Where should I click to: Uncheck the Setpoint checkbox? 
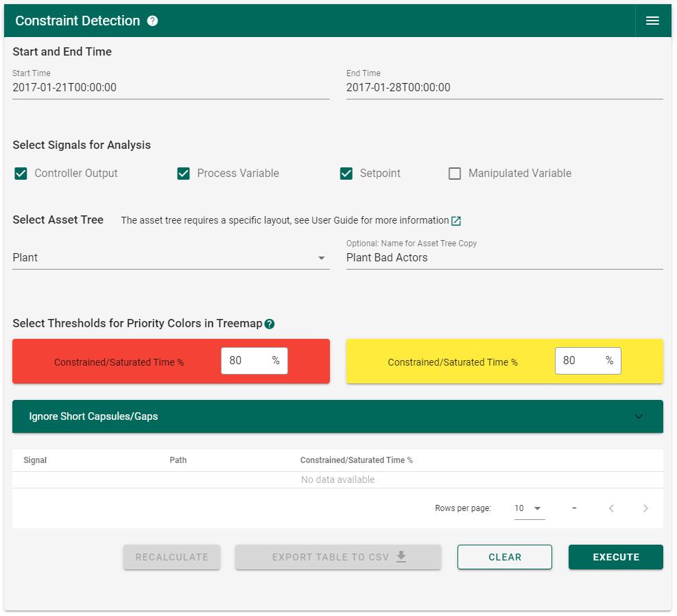(x=346, y=174)
